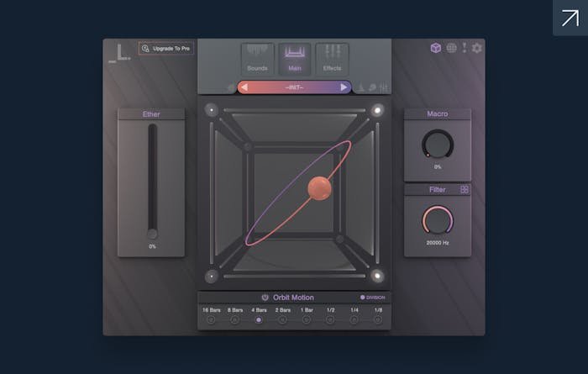Click the Ether vertical slider
The height and width of the screenshot is (374, 588).
pyautogui.click(x=152, y=181)
